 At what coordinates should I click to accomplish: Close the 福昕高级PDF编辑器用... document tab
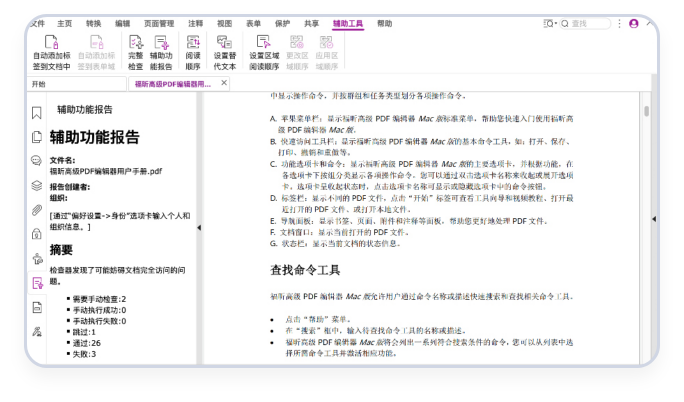(x=224, y=83)
